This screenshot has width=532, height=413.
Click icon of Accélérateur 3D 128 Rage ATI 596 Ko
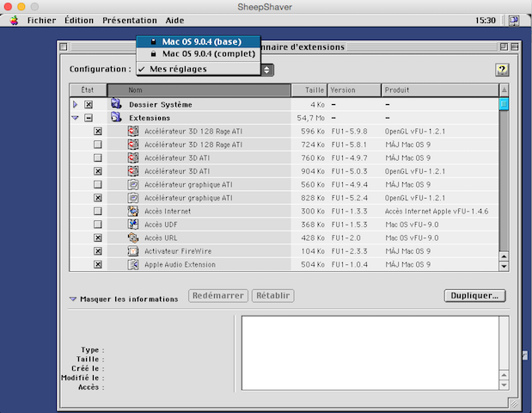tap(133, 131)
